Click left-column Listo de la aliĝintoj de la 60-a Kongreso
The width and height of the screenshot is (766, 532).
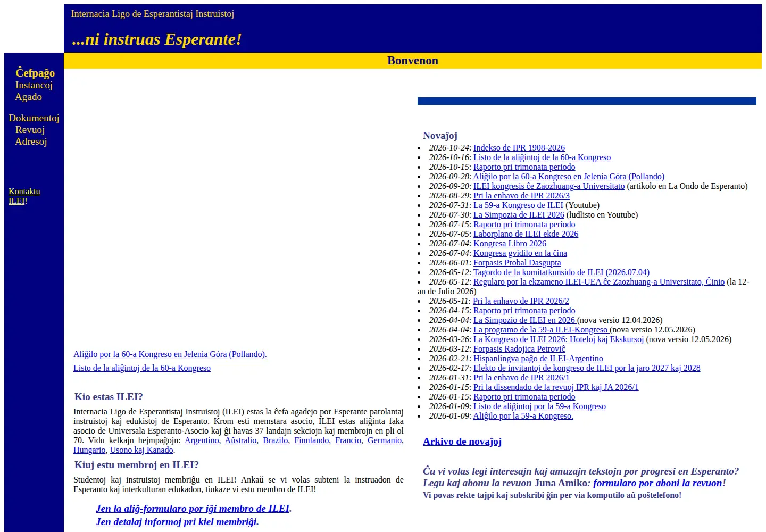tap(142, 368)
